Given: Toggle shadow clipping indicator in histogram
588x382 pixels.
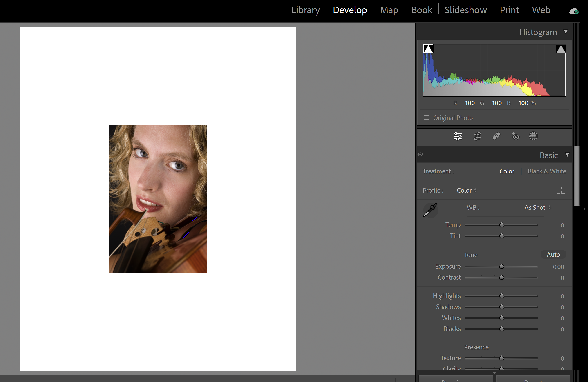Looking at the screenshot, I should coord(428,49).
